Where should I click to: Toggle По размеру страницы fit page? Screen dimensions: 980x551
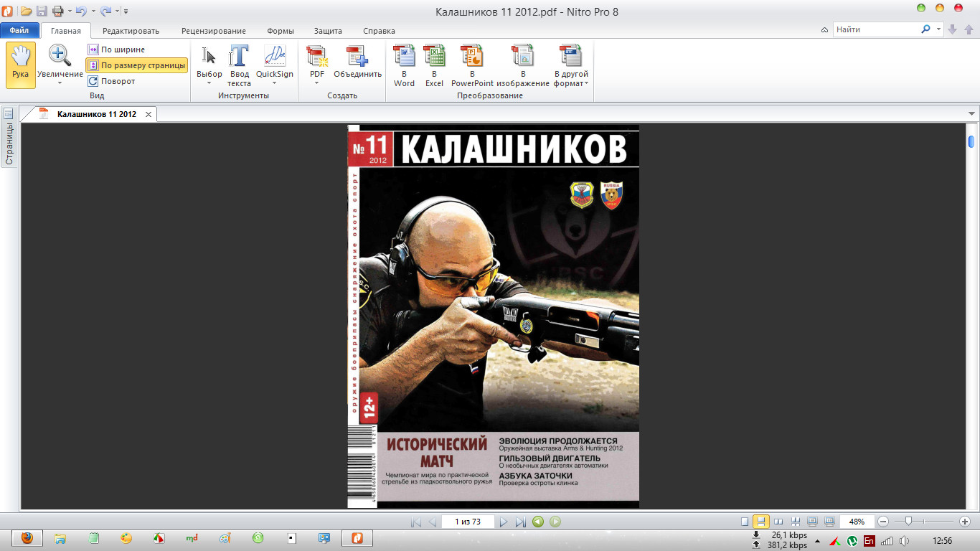pos(136,65)
